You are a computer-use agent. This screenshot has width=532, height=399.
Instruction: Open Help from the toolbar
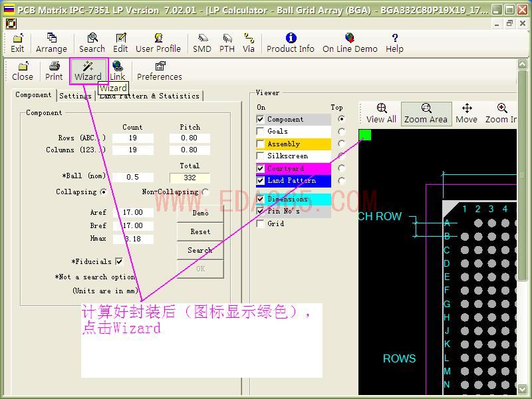394,43
